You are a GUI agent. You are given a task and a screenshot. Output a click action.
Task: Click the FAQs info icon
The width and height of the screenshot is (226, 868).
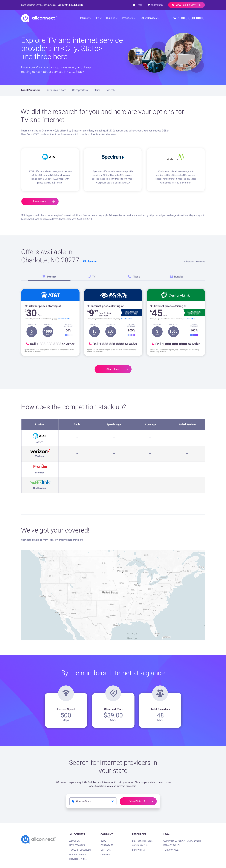(134, 5)
